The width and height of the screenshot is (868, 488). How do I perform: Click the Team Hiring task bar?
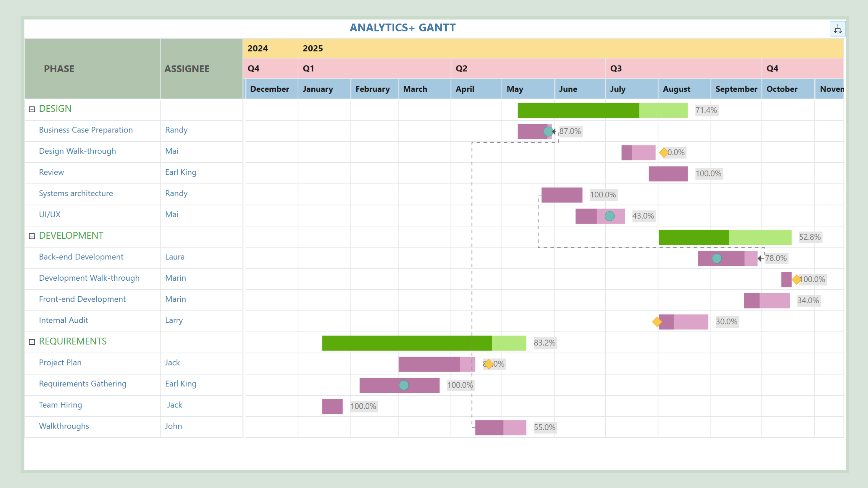(x=332, y=407)
